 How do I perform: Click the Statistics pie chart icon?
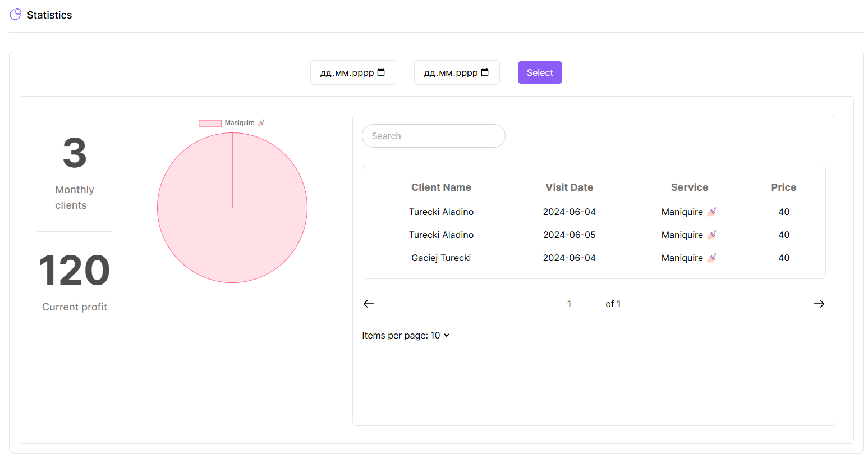tap(15, 15)
